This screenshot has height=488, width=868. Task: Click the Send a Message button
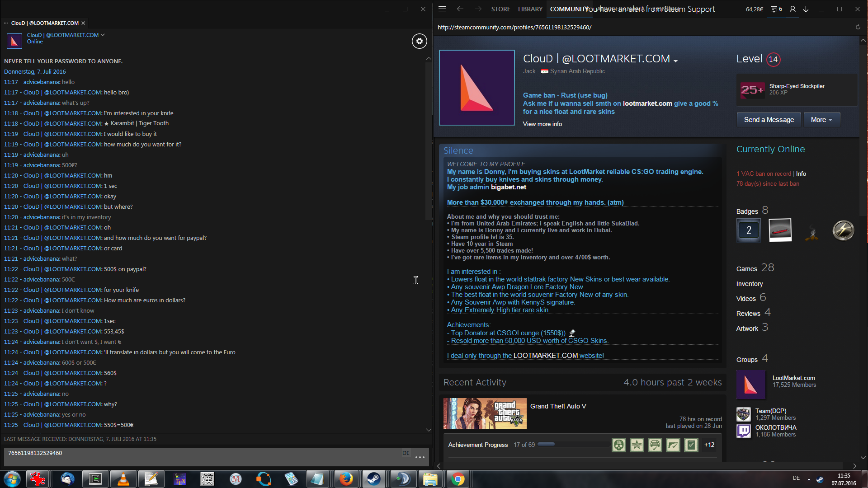tap(769, 120)
